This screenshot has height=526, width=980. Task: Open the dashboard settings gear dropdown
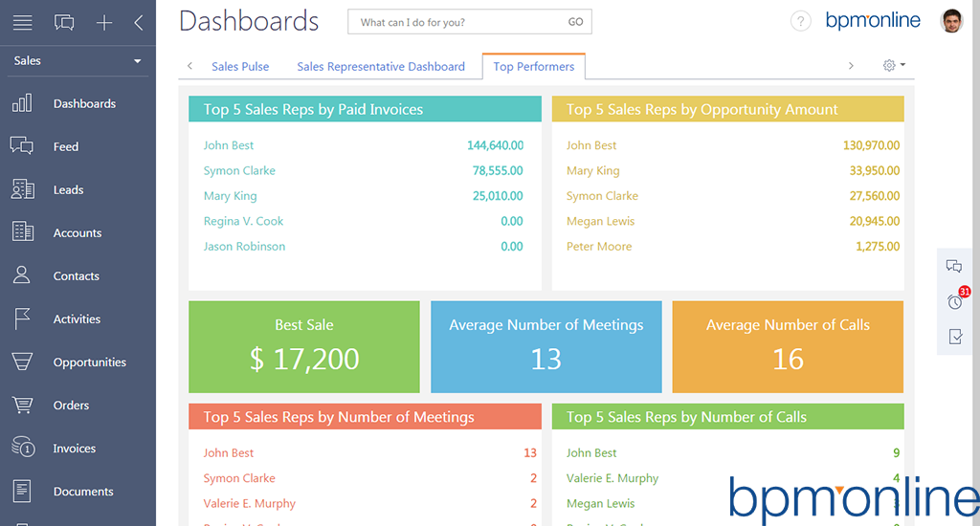[893, 66]
